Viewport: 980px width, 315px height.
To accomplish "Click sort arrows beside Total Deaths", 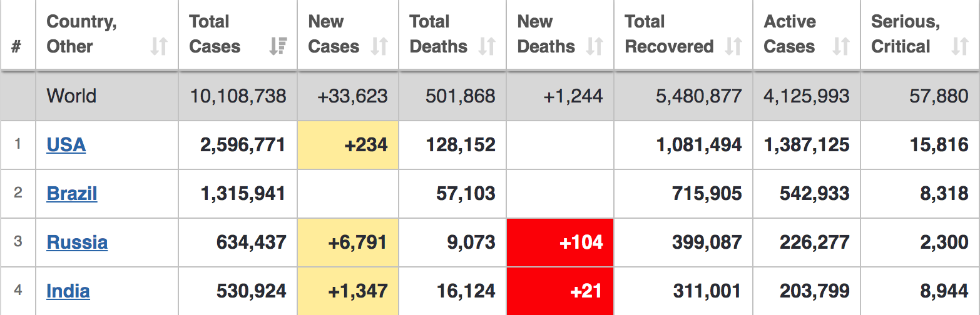I will click(487, 47).
